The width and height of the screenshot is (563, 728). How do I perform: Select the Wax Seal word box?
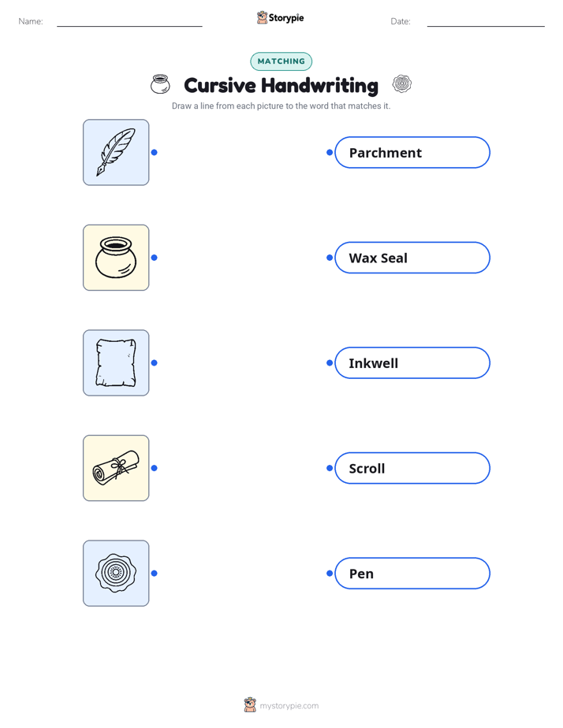[412, 258]
